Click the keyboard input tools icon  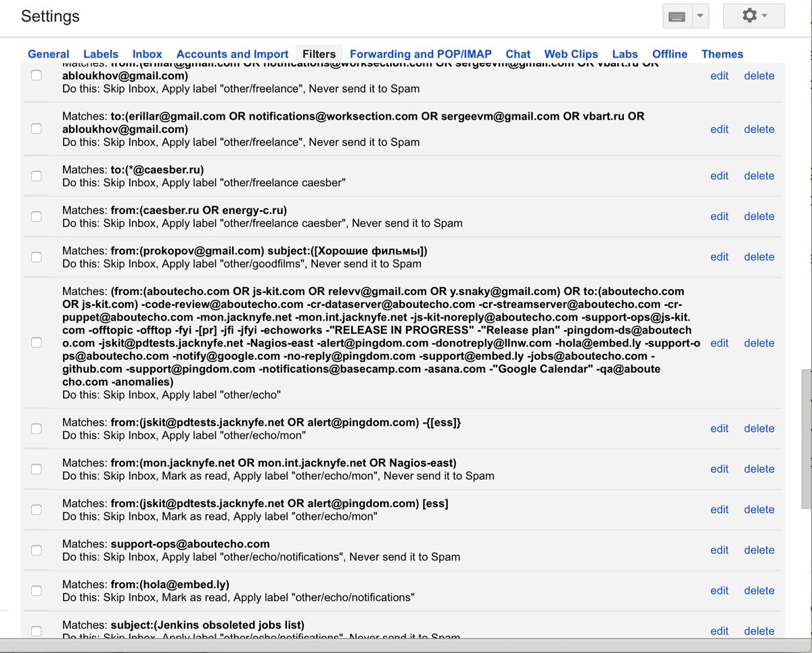[677, 16]
